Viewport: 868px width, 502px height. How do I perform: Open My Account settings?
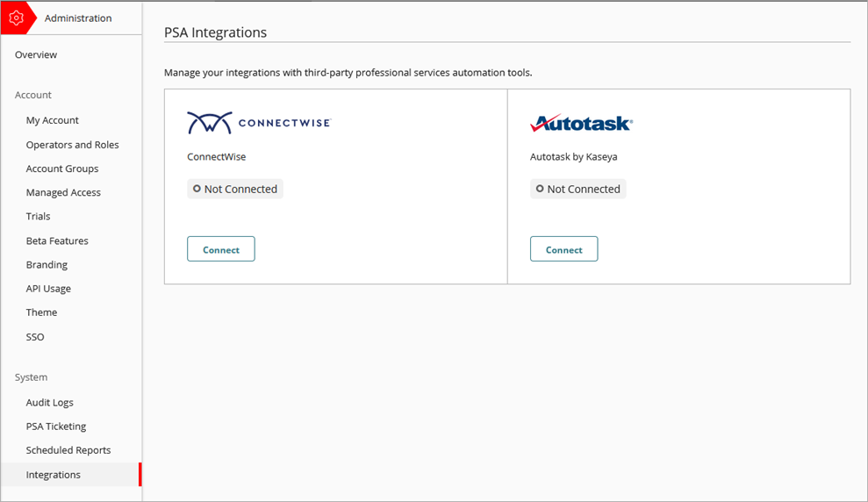pos(53,120)
